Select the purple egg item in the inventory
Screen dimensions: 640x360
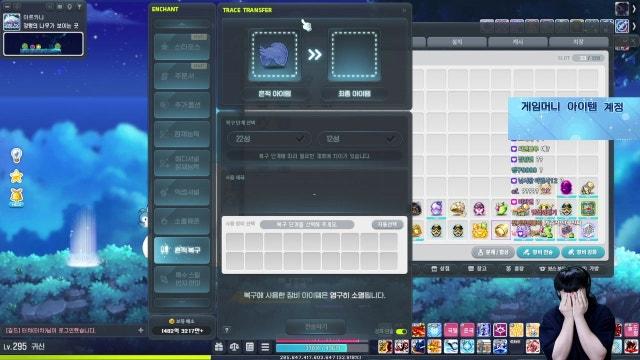566,187
